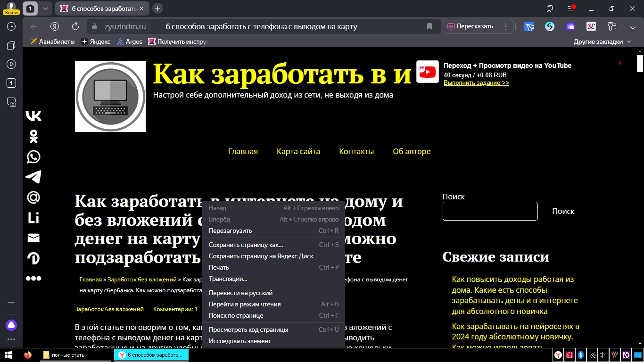Screen dimensions: 644x362
Task: Toggle the page bookmark flag in address bar
Action: [429, 26]
